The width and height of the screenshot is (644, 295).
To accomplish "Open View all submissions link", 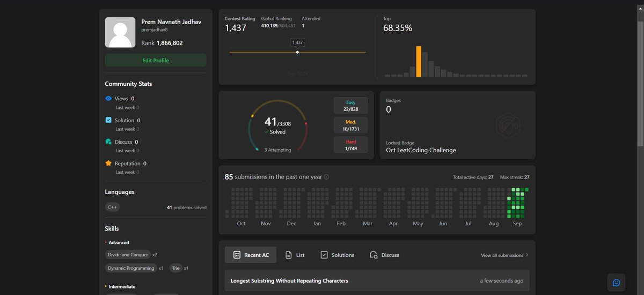I will (502, 255).
